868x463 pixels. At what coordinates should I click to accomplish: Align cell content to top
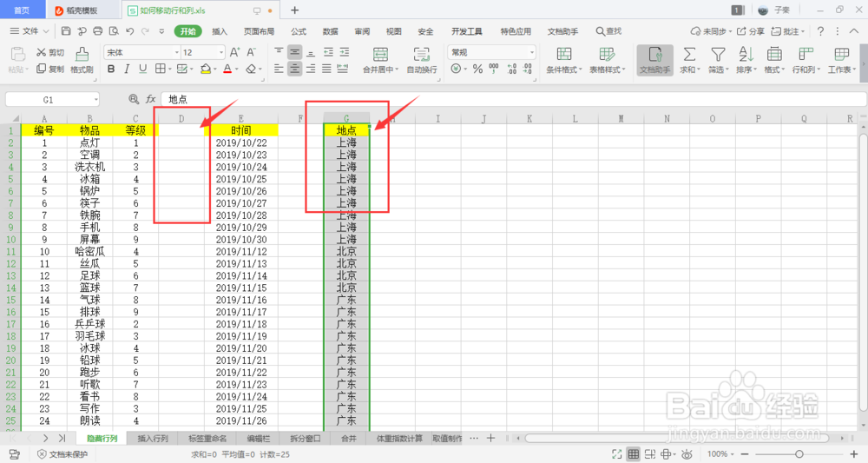pos(279,52)
